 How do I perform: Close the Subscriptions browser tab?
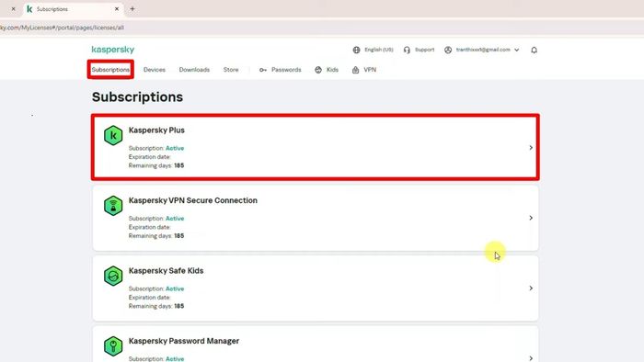click(x=117, y=8)
